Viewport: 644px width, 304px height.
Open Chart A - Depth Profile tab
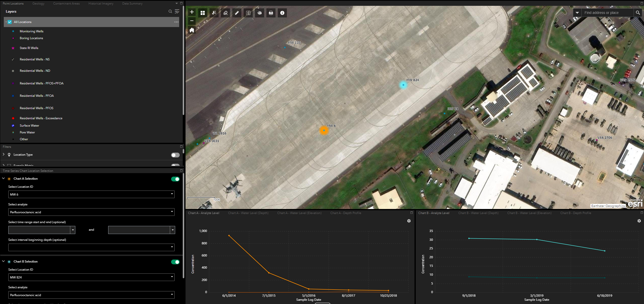coord(346,213)
